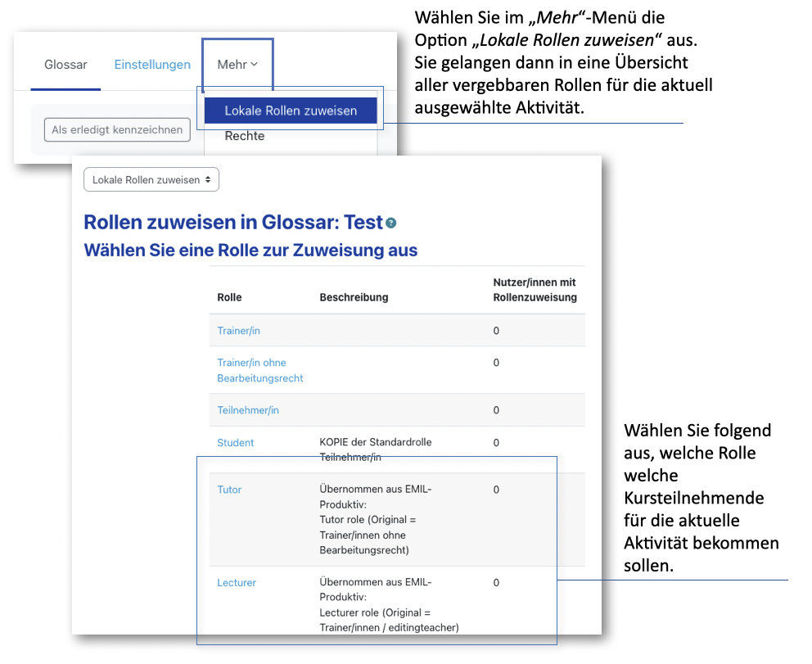Select Rechte from the Mehr menu
812x664 pixels.
[x=245, y=136]
